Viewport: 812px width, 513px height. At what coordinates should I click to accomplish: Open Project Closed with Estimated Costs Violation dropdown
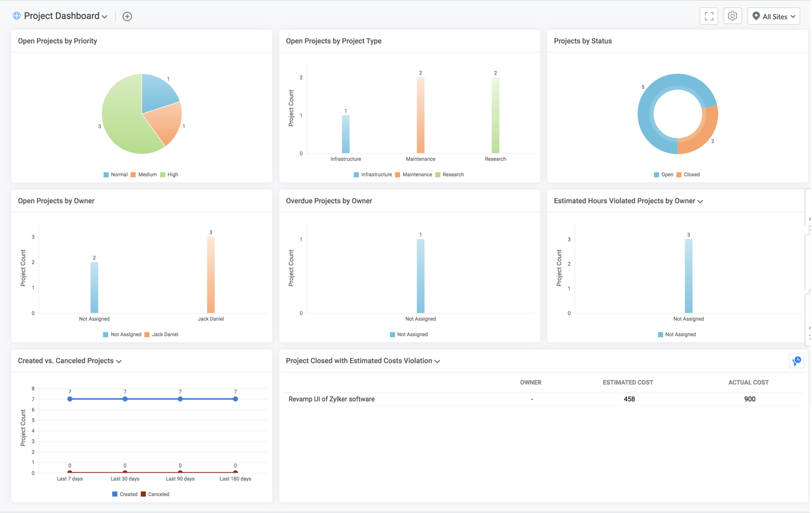pos(437,361)
